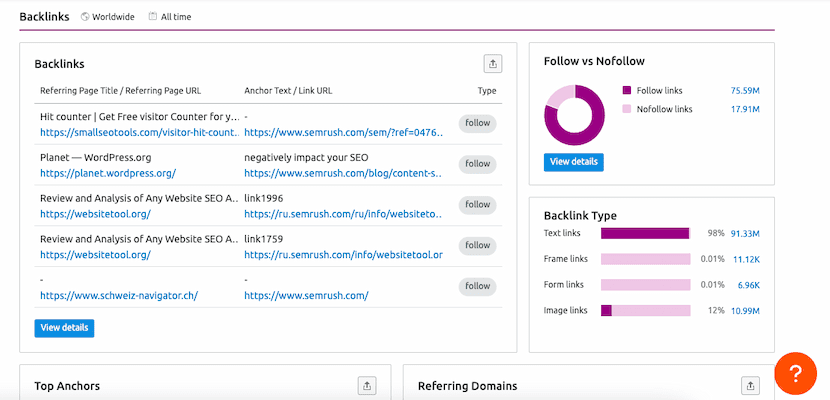The width and height of the screenshot is (830, 400).
Task: Click the Backlink Type panel heading
Action: [x=580, y=216]
